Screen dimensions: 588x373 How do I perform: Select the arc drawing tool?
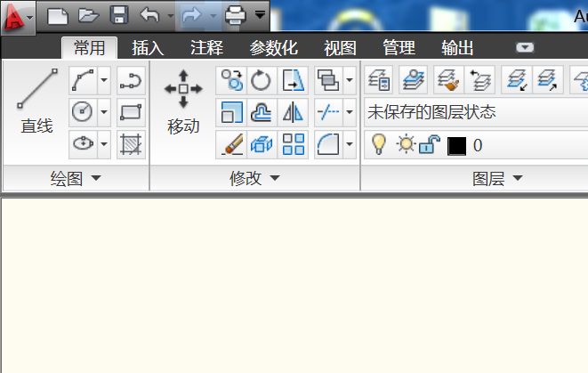[x=83, y=80]
